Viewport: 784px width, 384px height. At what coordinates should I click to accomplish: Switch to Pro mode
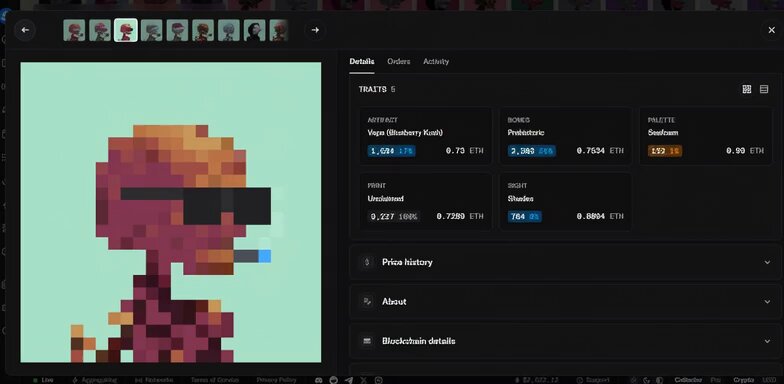716,380
